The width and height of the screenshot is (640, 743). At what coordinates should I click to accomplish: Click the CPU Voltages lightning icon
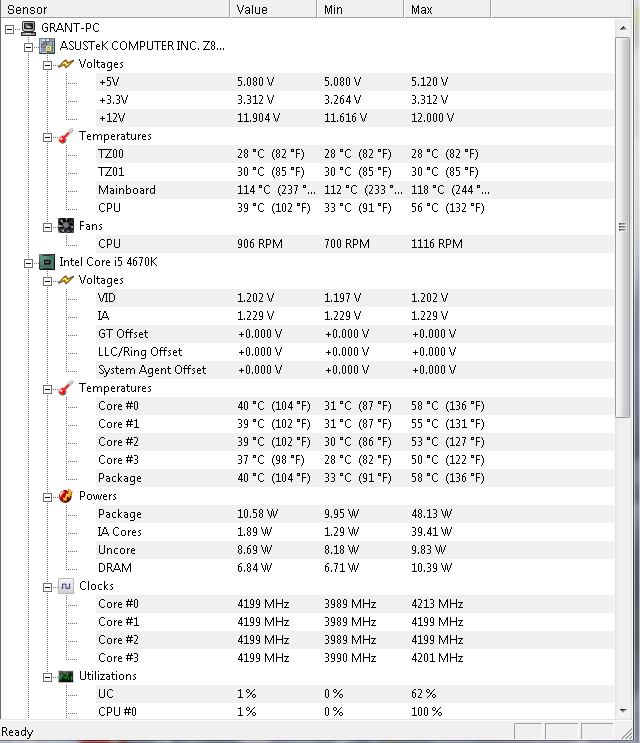pos(66,280)
